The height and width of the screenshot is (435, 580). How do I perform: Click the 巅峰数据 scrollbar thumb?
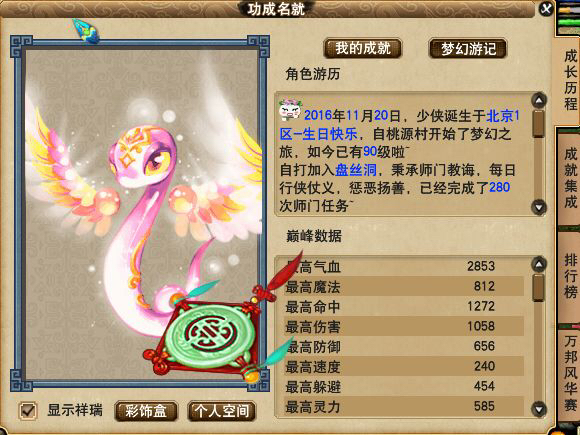point(539,287)
